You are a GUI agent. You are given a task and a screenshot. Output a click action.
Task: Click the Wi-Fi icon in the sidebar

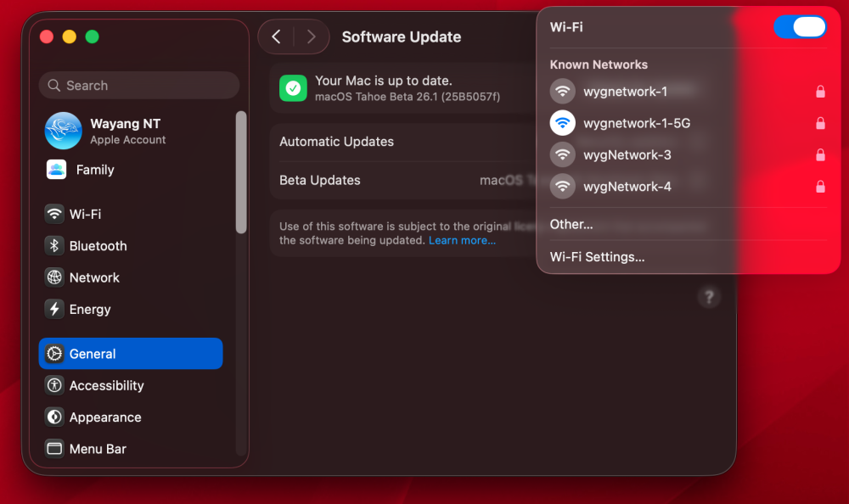tap(54, 214)
